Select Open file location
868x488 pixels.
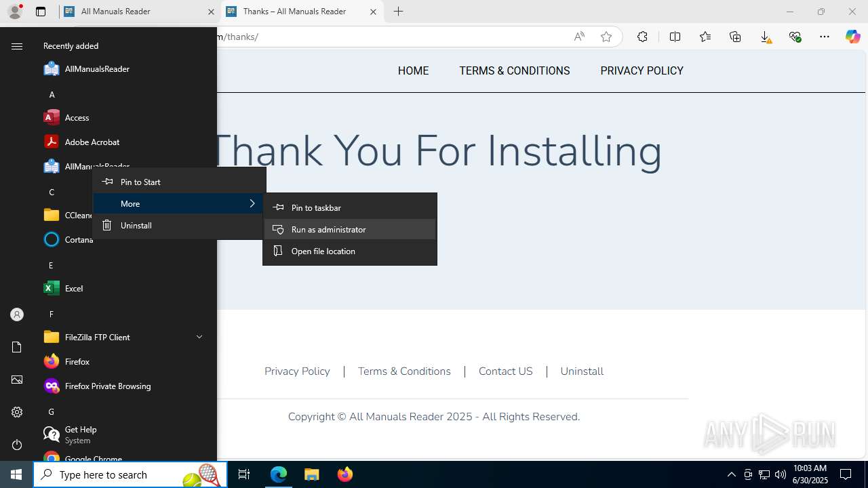pyautogui.click(x=350, y=251)
